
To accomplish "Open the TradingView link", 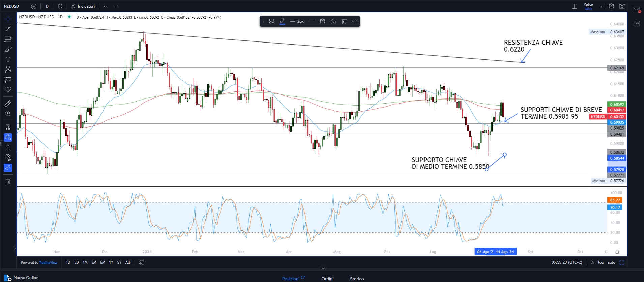I will tap(48, 263).
